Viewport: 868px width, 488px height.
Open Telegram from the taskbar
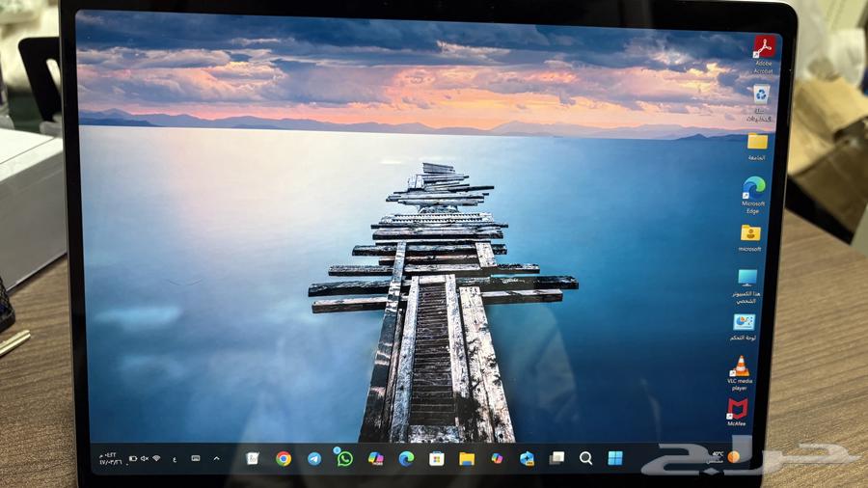coord(314,459)
